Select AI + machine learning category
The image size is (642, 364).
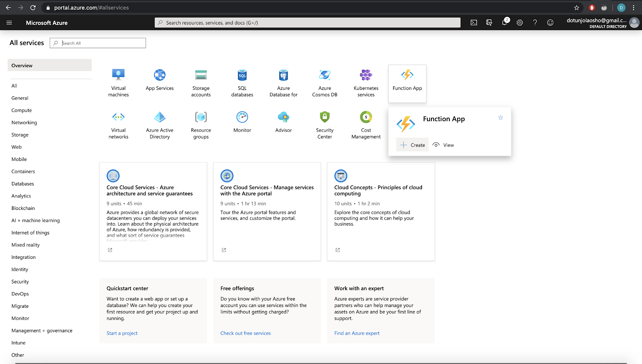[36, 220]
